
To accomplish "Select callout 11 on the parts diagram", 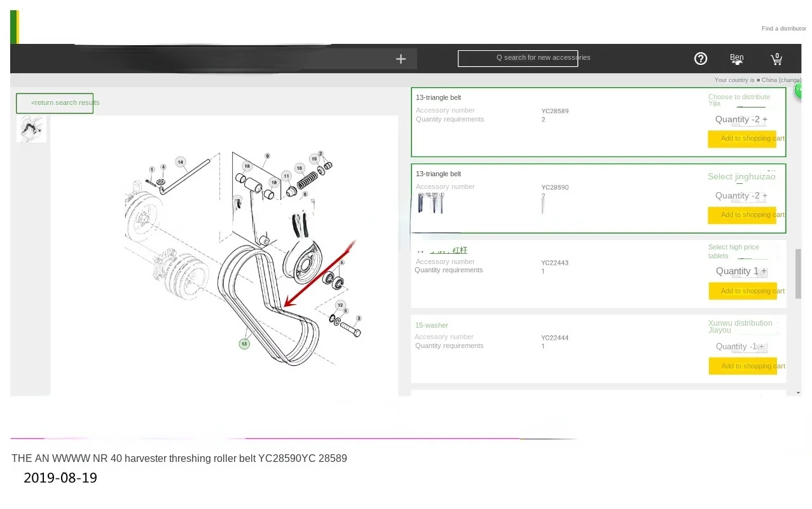I will pos(287,176).
